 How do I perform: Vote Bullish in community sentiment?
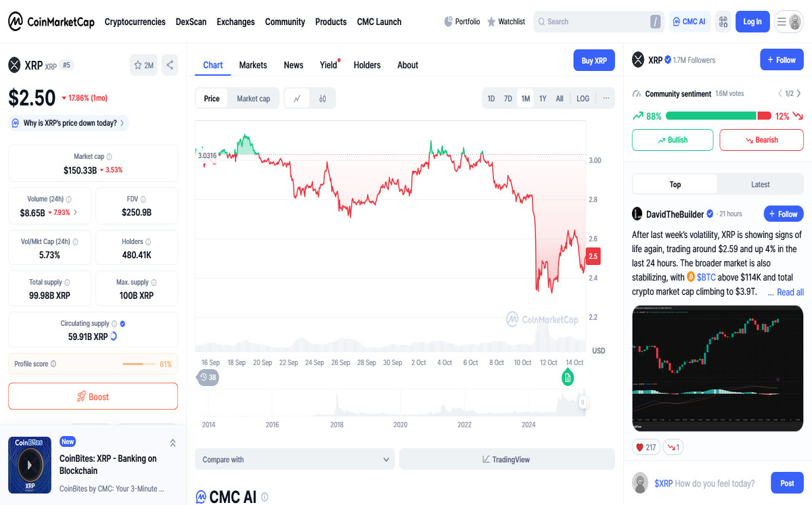672,140
